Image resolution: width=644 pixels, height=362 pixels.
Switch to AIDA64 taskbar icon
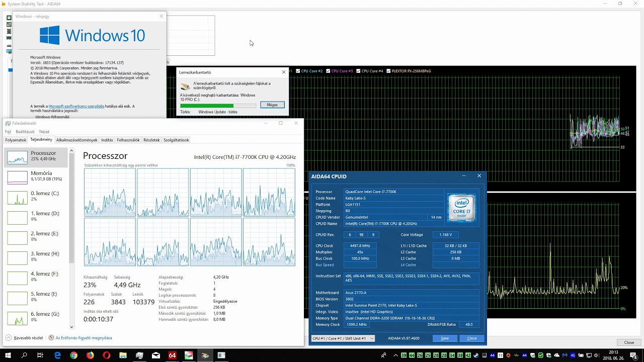tap(172, 355)
